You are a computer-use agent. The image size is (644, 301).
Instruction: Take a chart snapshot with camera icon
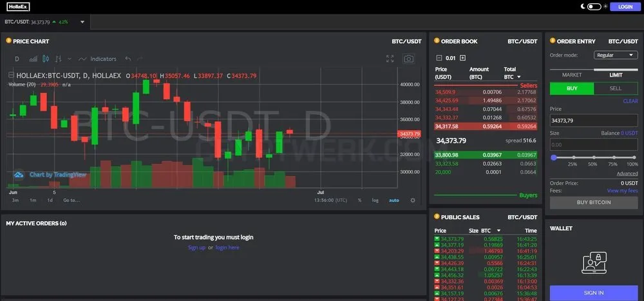point(408,59)
